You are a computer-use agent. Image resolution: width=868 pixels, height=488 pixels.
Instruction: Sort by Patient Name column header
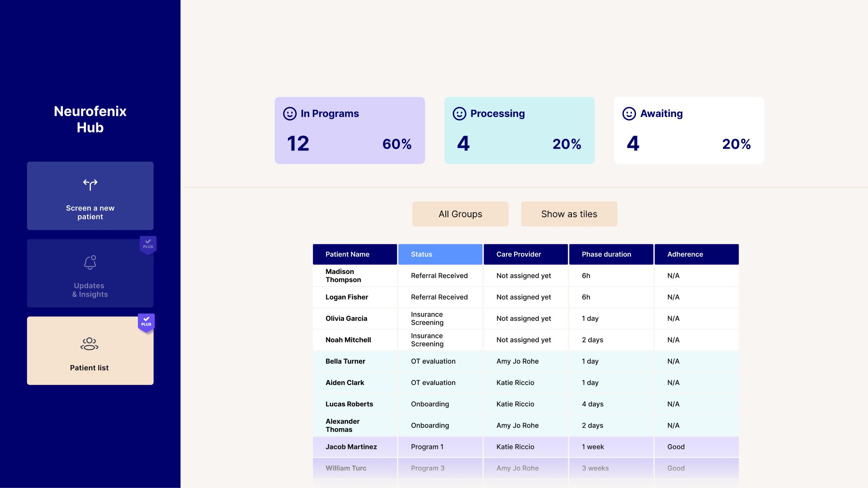click(x=355, y=254)
